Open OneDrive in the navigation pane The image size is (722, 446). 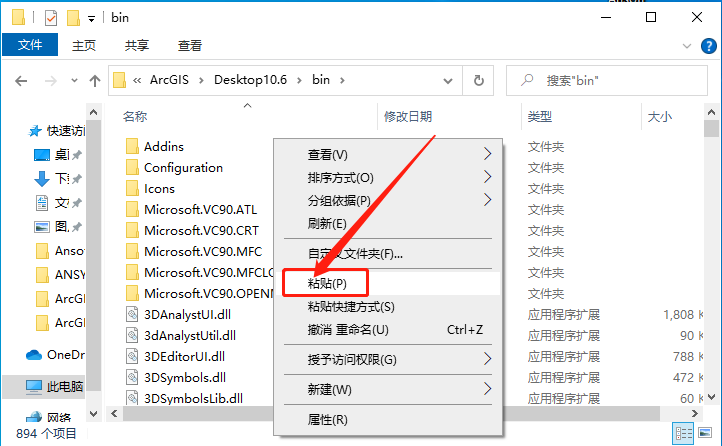pyautogui.click(x=56, y=355)
